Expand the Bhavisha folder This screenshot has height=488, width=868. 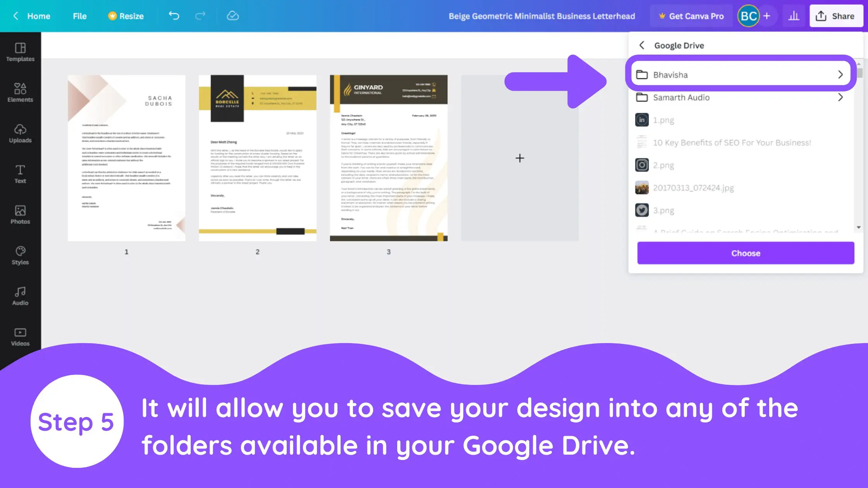841,74
